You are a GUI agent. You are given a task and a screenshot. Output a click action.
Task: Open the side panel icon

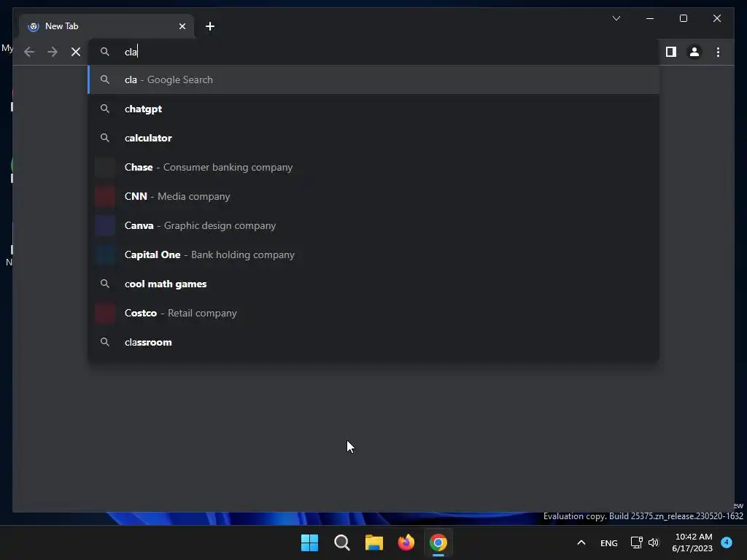(x=671, y=52)
